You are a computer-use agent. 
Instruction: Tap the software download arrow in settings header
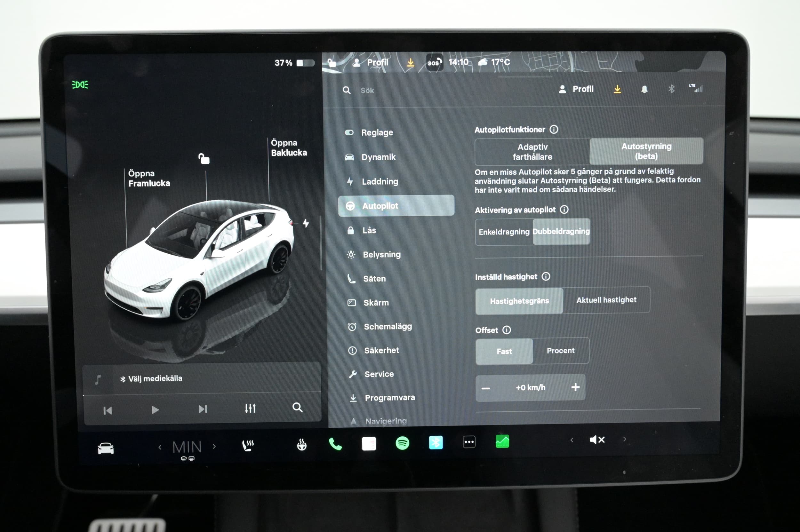point(617,89)
